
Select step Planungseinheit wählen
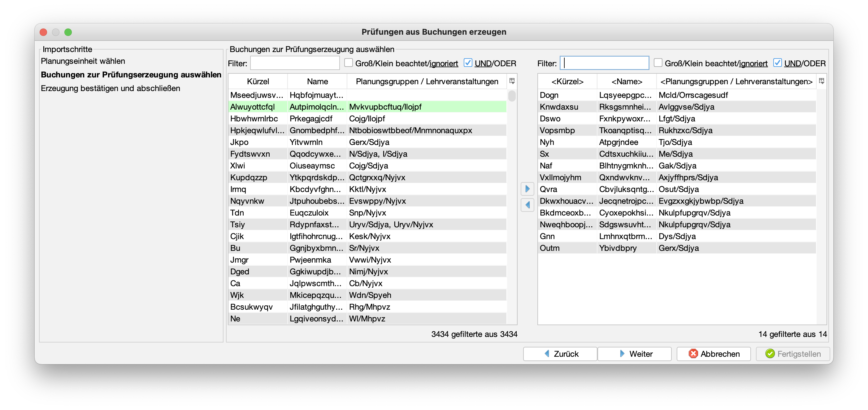tap(83, 61)
